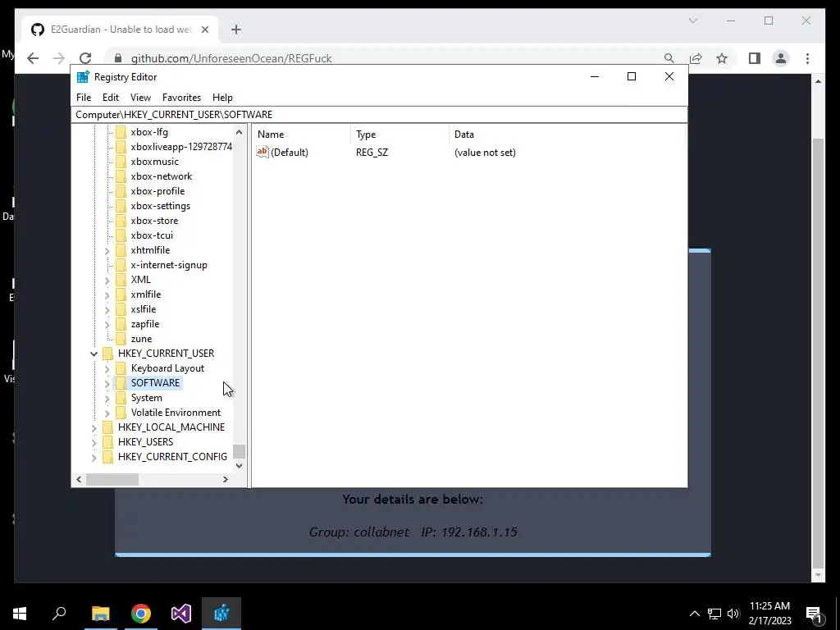Image resolution: width=840 pixels, height=630 pixels.
Task: Open the Help menu in Registry Editor
Action: point(222,98)
